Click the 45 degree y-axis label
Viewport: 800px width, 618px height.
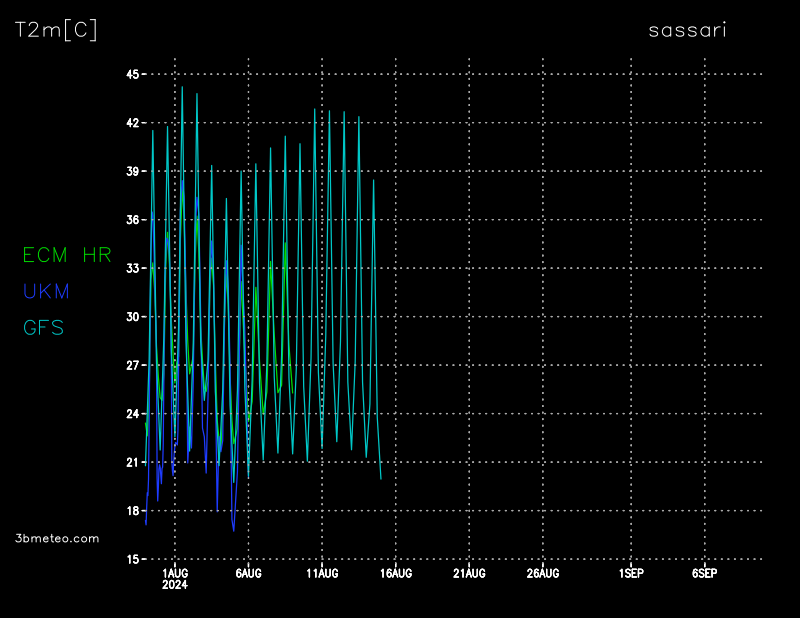click(132, 74)
